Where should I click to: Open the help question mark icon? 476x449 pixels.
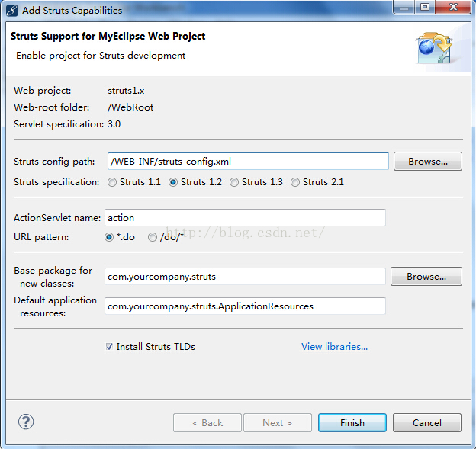(26, 422)
